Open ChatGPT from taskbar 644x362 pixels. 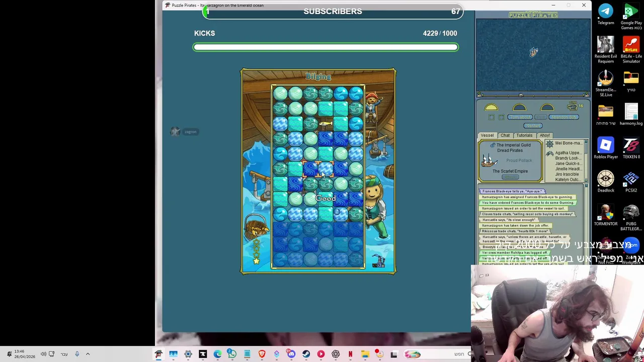coord(336,354)
